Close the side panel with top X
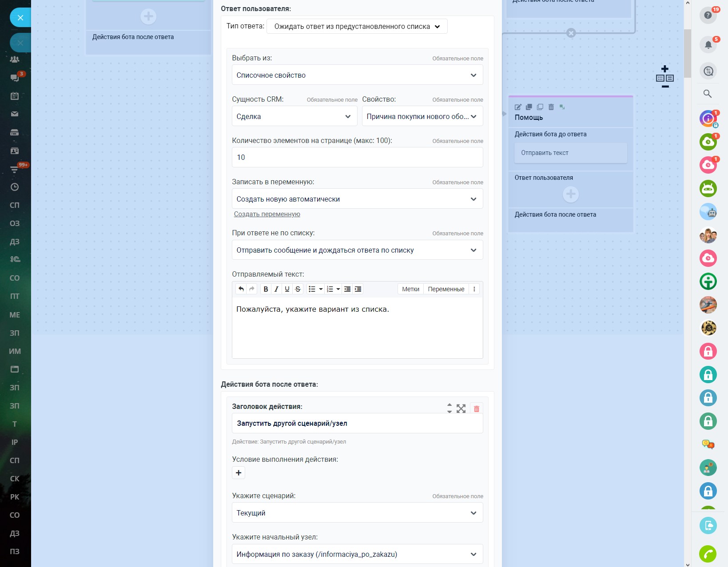728x567 pixels. 20,18
